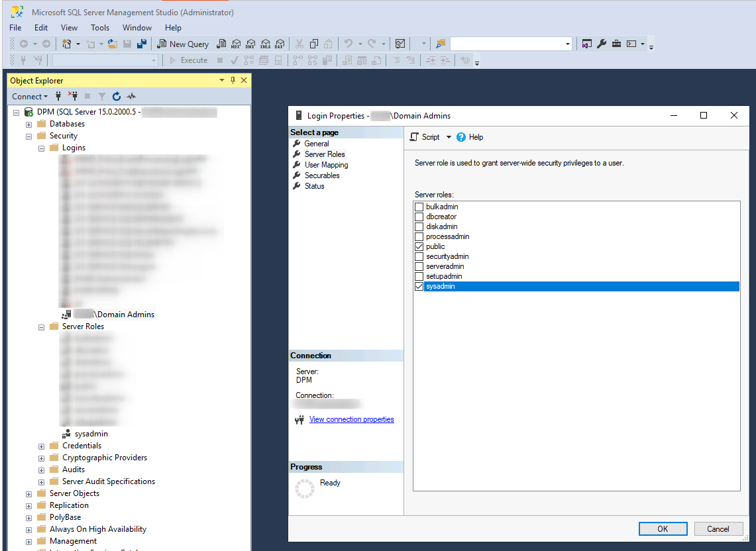Select the User Mapping page
The image size is (756, 551).
[x=326, y=165]
